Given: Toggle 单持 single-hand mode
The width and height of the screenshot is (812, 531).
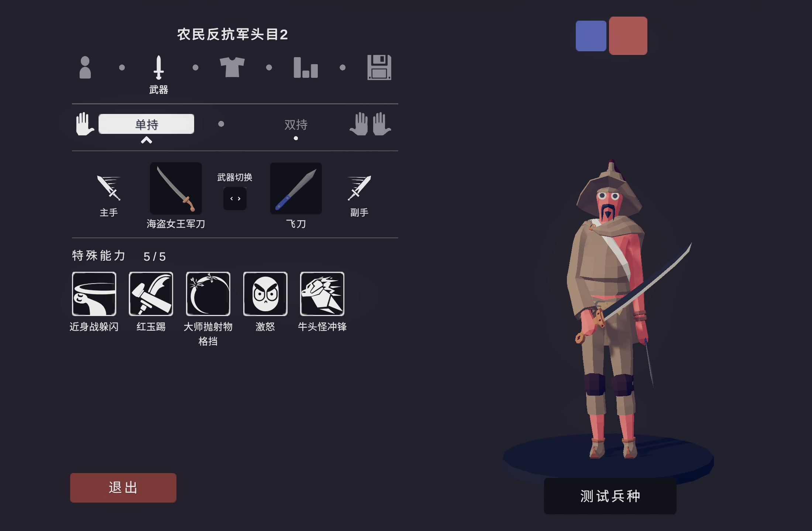Looking at the screenshot, I should click(146, 124).
